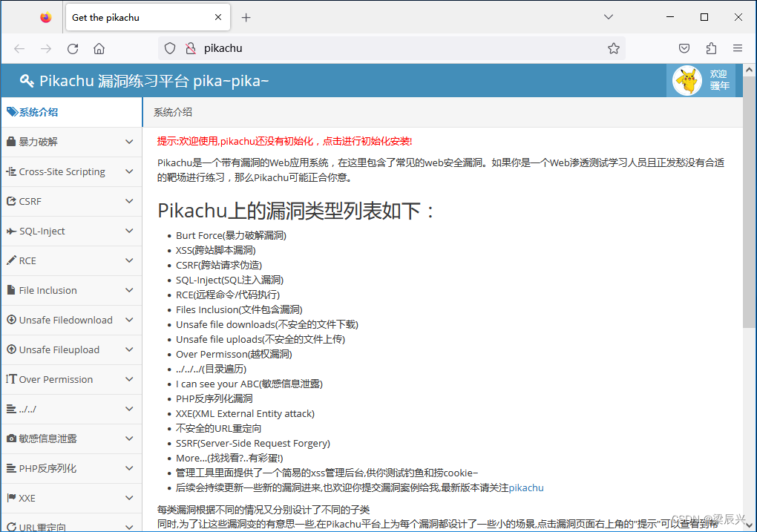Image resolution: width=757 pixels, height=532 pixels.
Task: Click lock icon beside 暴力破解
Action: (11, 142)
